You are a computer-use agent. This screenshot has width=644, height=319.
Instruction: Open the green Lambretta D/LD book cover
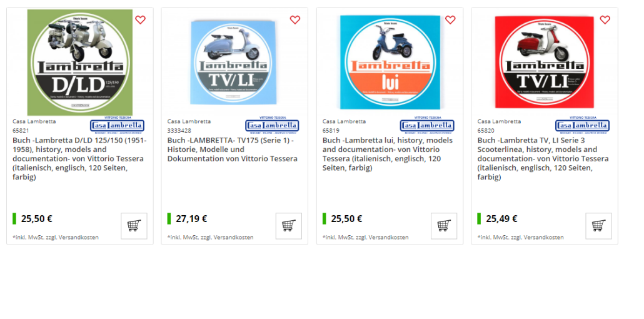[80, 62]
